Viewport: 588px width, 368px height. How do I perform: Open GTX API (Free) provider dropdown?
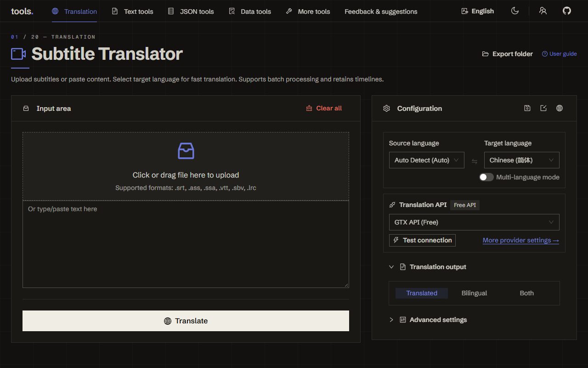(474, 222)
